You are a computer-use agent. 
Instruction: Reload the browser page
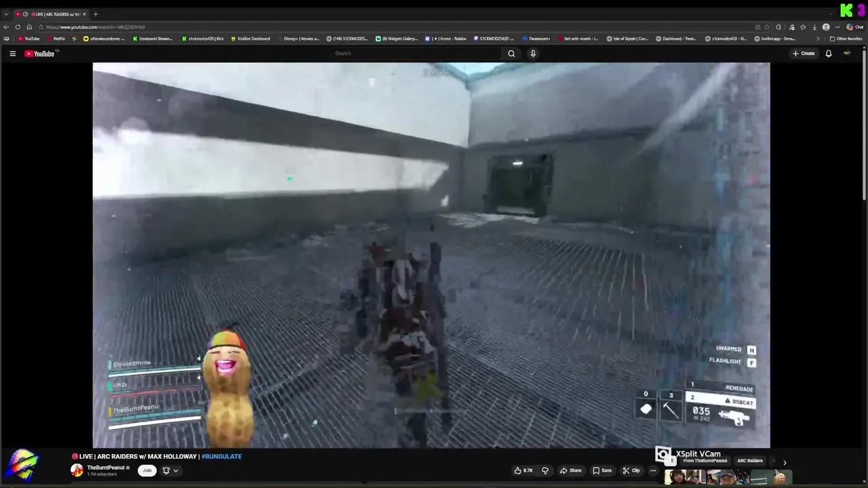pyautogui.click(x=18, y=27)
